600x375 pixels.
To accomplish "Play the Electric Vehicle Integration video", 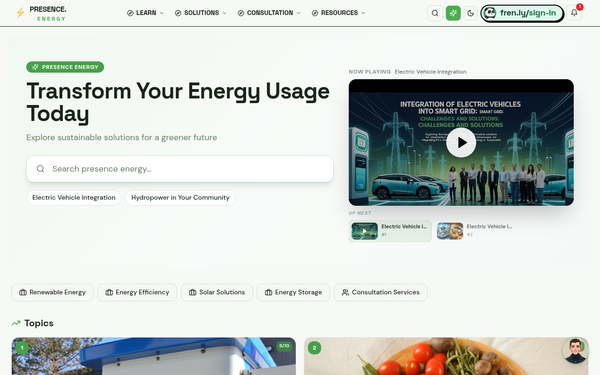I will pos(461,142).
